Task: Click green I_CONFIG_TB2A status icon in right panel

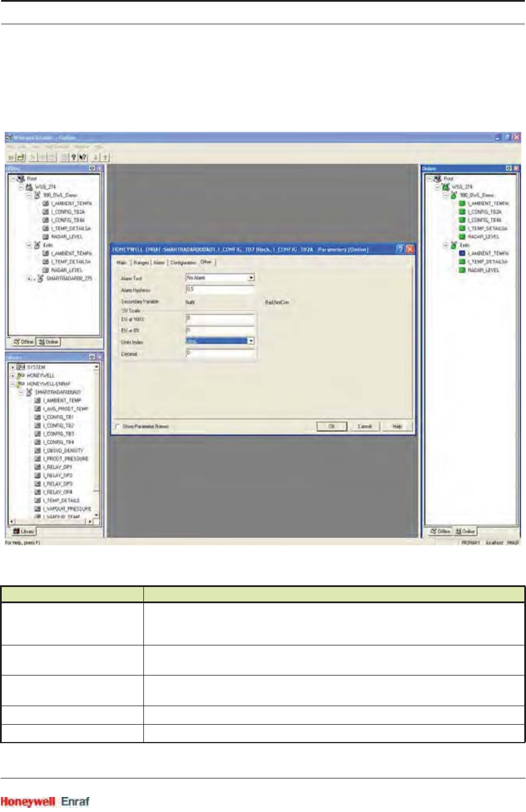Action: [462, 212]
